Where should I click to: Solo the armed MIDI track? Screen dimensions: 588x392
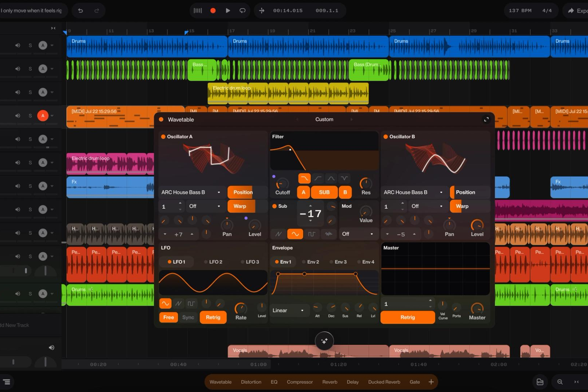[30, 116]
